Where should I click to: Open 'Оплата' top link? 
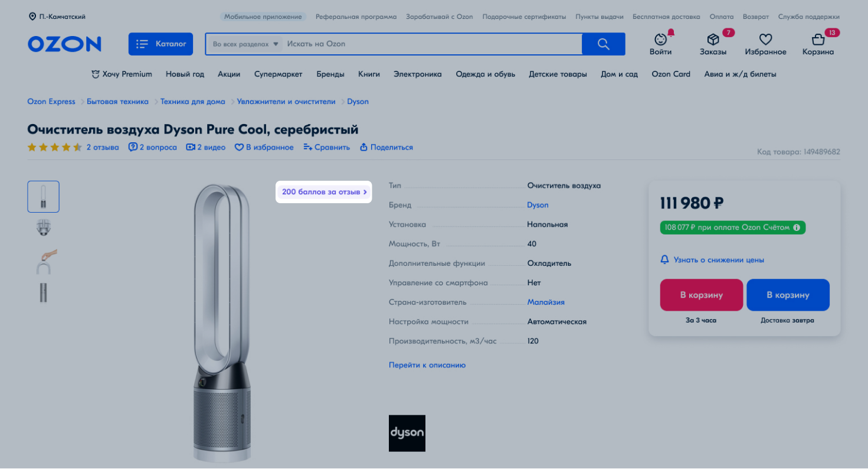point(722,17)
